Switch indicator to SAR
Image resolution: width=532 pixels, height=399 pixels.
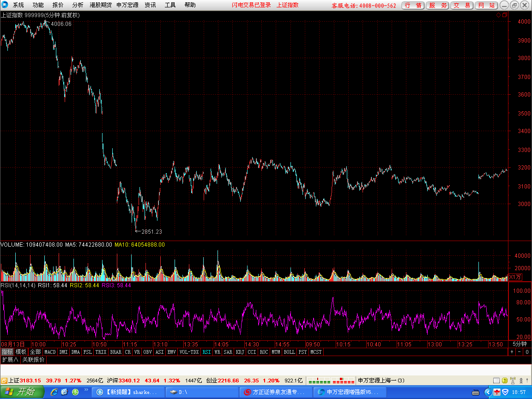click(228, 352)
